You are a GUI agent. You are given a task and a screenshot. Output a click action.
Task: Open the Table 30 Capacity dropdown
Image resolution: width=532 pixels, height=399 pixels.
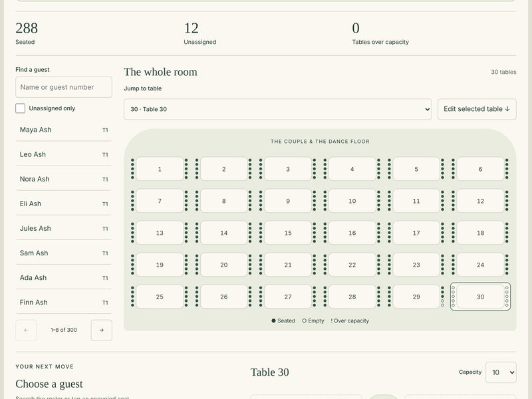click(501, 372)
